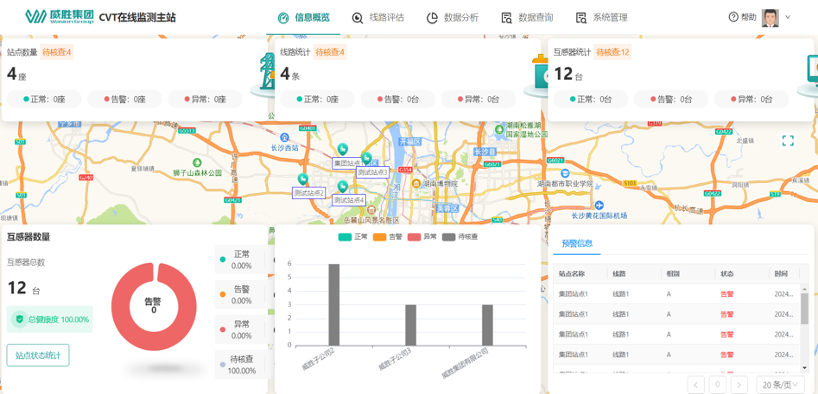Click the 告警：0座 status pill in 站点数量
The width and height of the screenshot is (818, 394).
(125, 99)
